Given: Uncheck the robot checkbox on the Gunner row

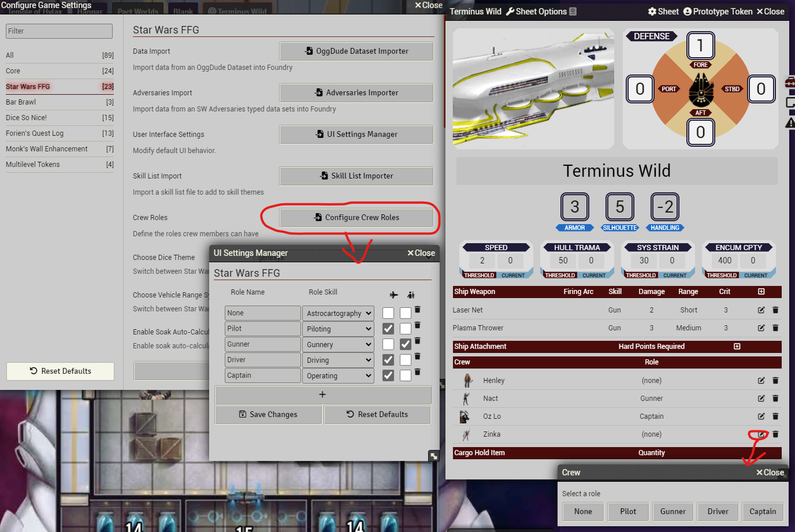Looking at the screenshot, I should (406, 344).
